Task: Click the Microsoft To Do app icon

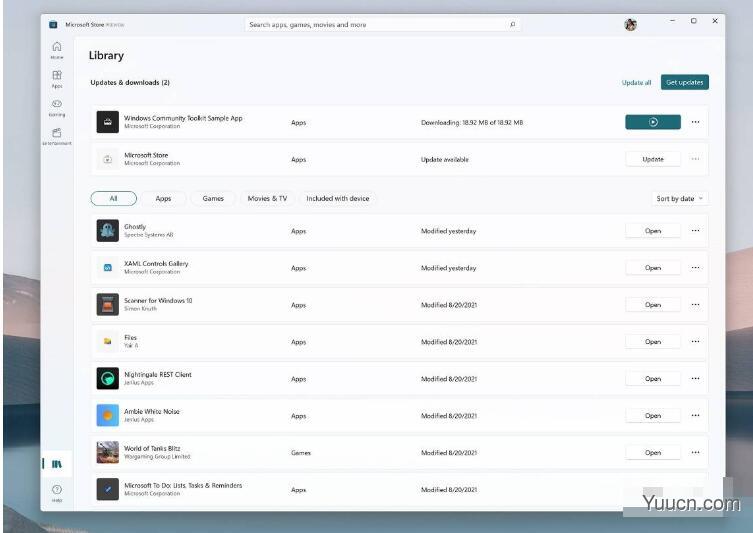Action: tap(108, 489)
